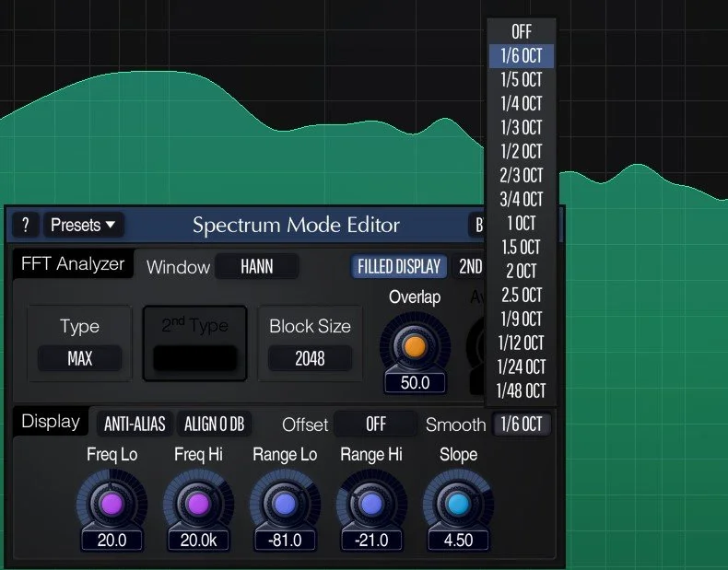Choose 2 OCT smoothing option
Image resolution: width=728 pixels, height=570 pixels.
click(x=522, y=272)
